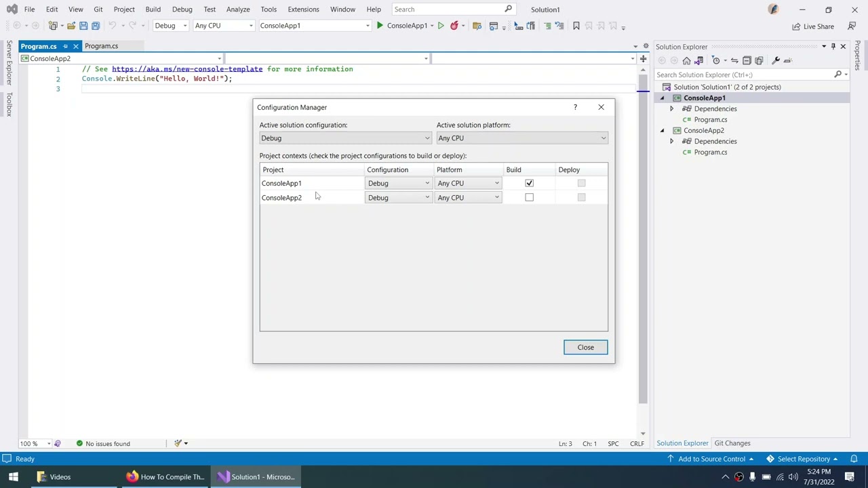Open Configuration dropdown for ConsoleApp1

pyautogui.click(x=399, y=183)
